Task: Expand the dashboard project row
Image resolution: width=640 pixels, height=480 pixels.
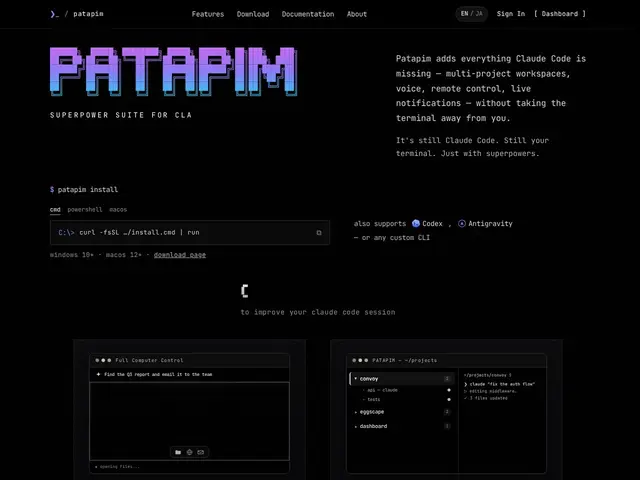Action: point(402,426)
